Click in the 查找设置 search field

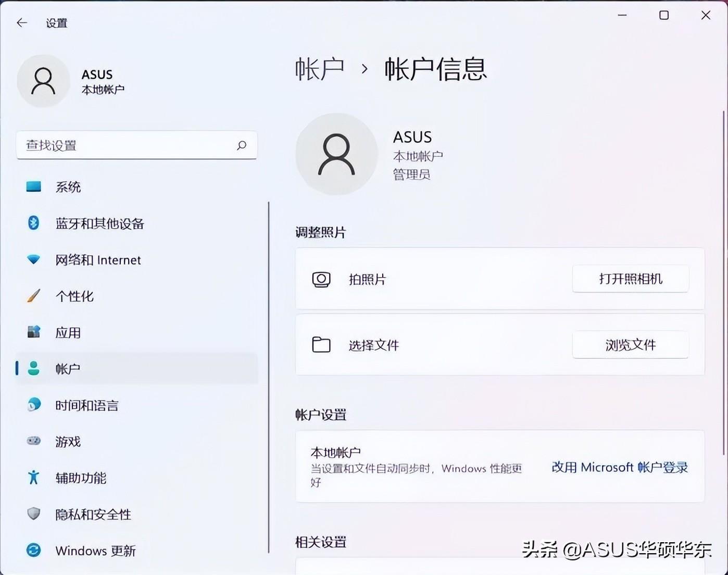coord(136,145)
